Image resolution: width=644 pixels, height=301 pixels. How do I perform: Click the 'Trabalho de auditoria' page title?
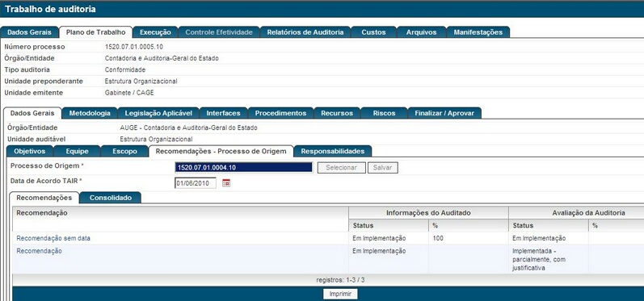point(50,9)
